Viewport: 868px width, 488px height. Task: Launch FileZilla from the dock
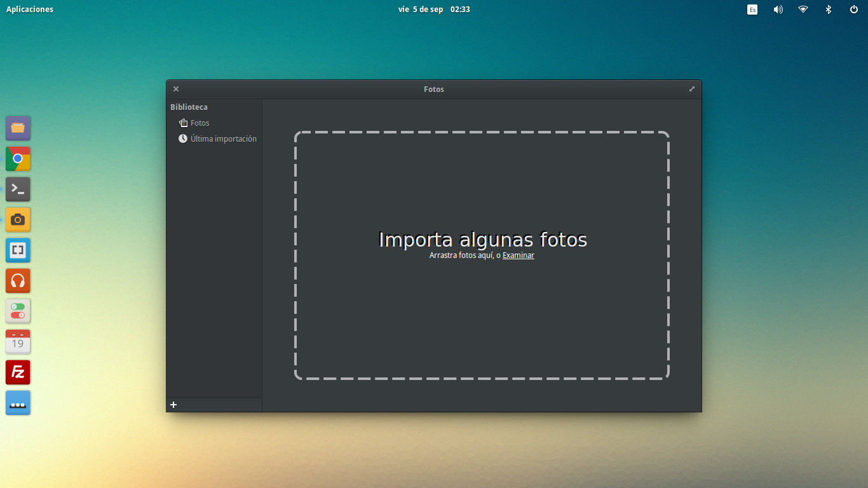pyautogui.click(x=18, y=372)
